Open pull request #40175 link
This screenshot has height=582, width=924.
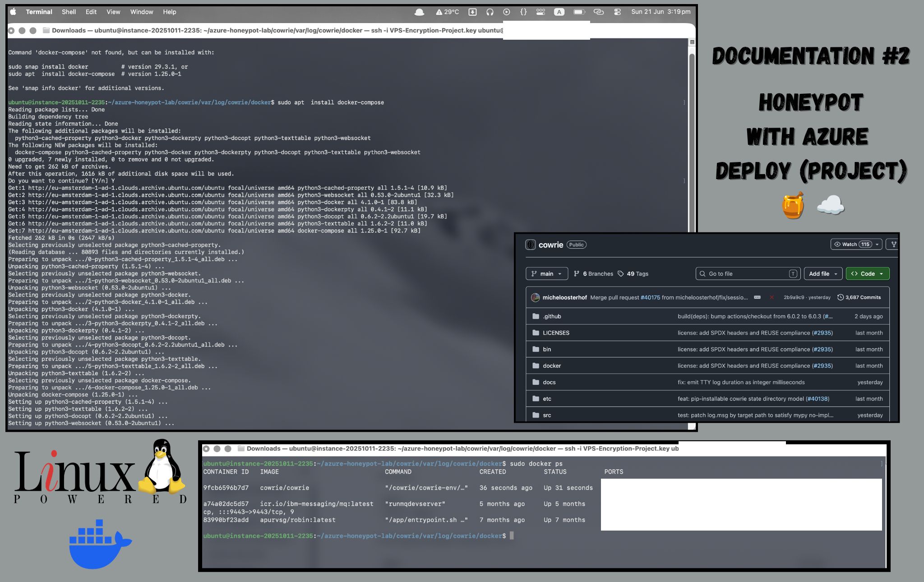coord(650,297)
